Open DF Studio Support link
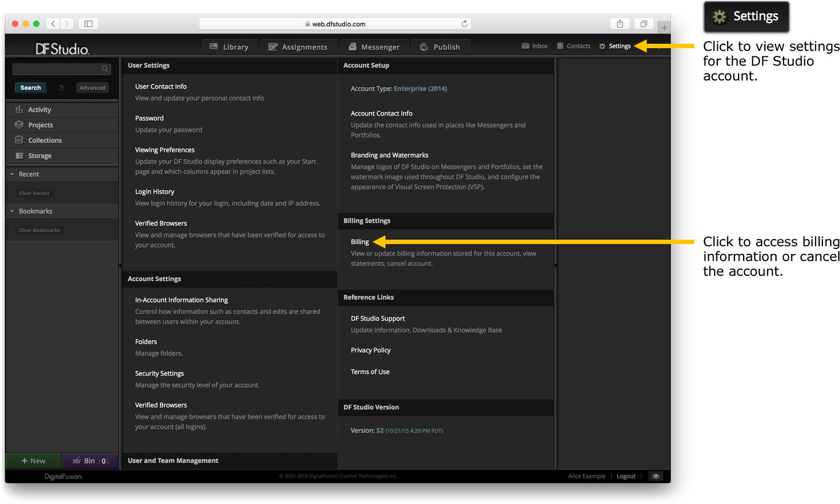The width and height of the screenshot is (840, 504). (x=378, y=318)
